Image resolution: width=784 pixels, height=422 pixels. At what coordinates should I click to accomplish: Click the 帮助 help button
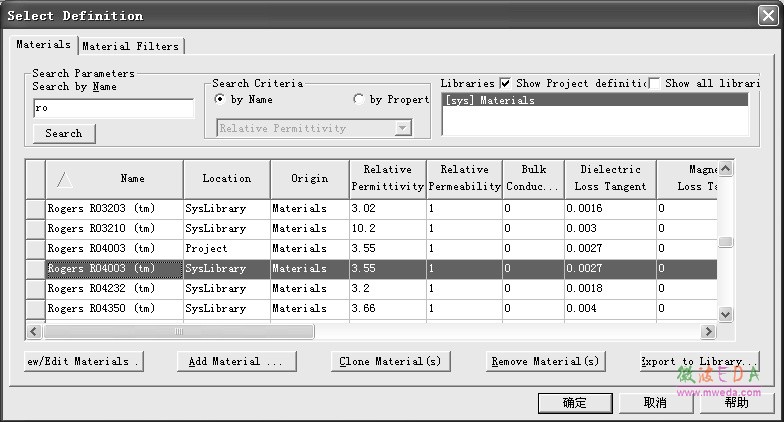click(x=736, y=403)
